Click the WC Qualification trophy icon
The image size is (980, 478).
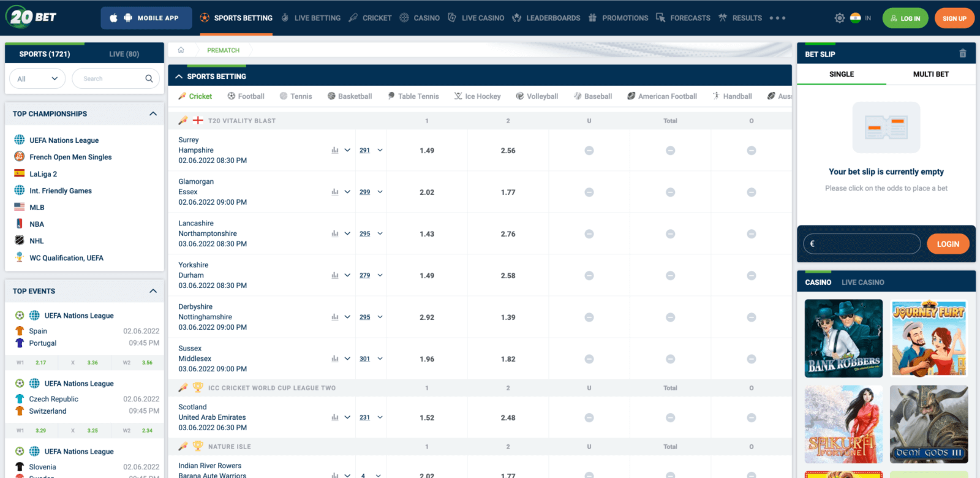(20, 257)
